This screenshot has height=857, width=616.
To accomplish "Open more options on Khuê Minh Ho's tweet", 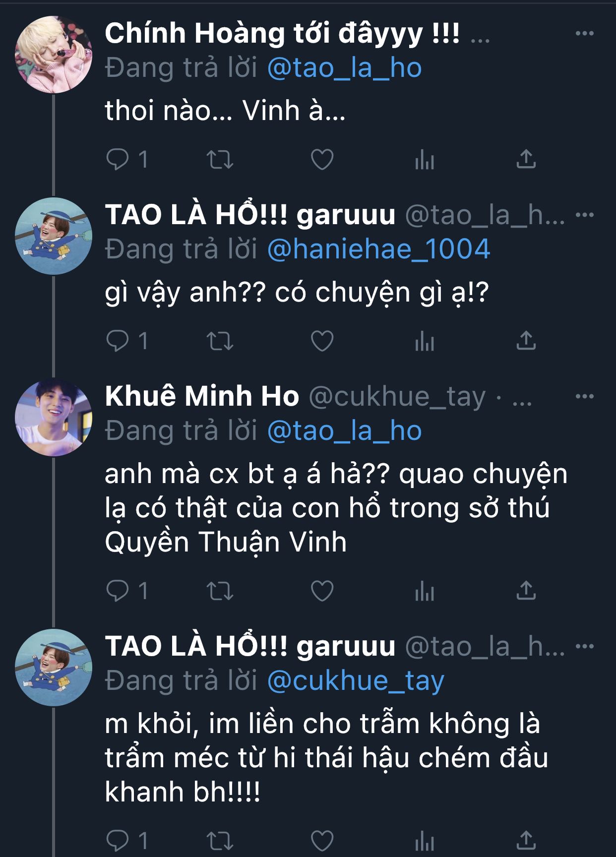I will (585, 396).
